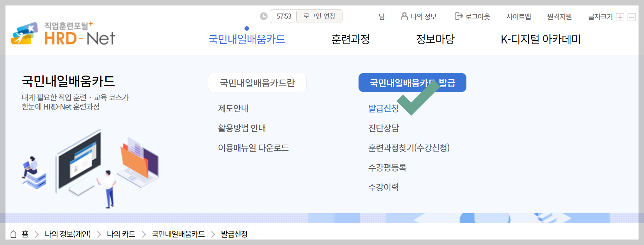
Task: Open 이용매뉴얼 다운로드 menu item
Action: point(253,148)
